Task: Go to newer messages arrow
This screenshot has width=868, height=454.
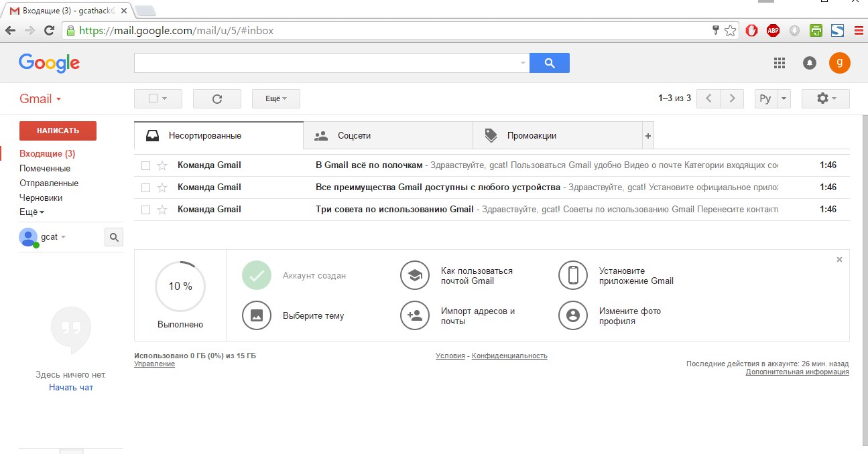Action: click(x=708, y=98)
